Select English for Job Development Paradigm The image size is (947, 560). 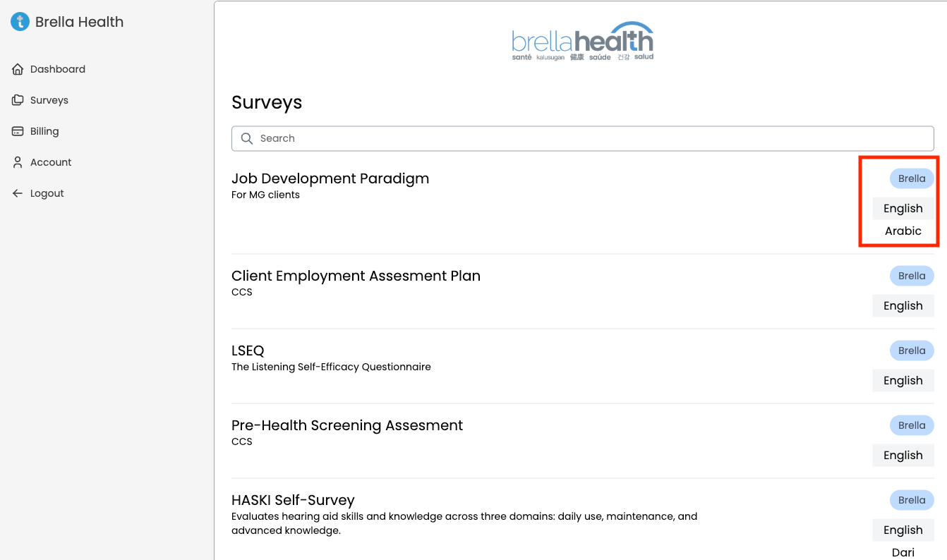[x=903, y=208]
